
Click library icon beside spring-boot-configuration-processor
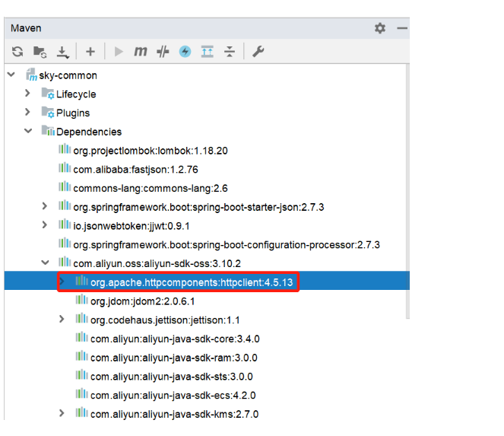click(65, 243)
